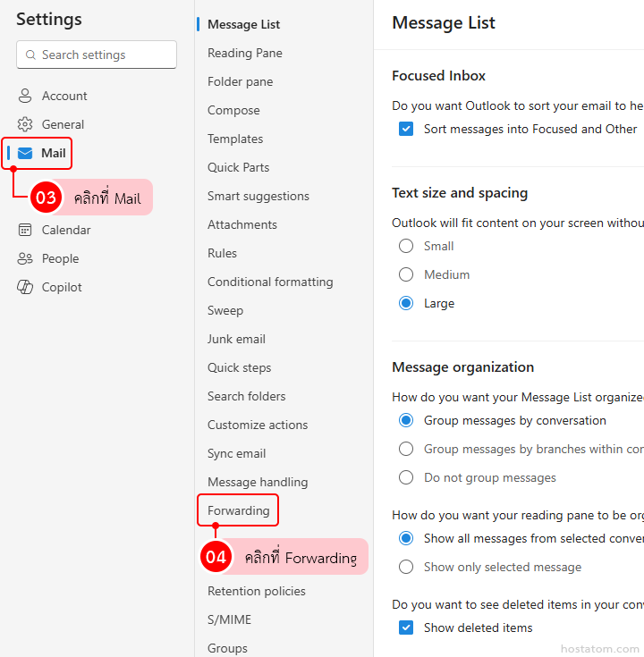Open S/MIME settings
Viewport: 644px width, 657px height.
coord(229,619)
